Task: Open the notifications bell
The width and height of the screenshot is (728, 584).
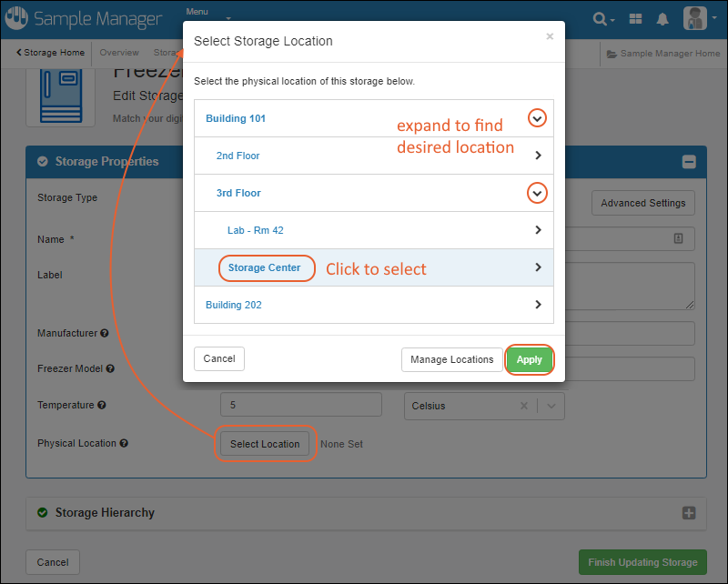Action: (662, 19)
